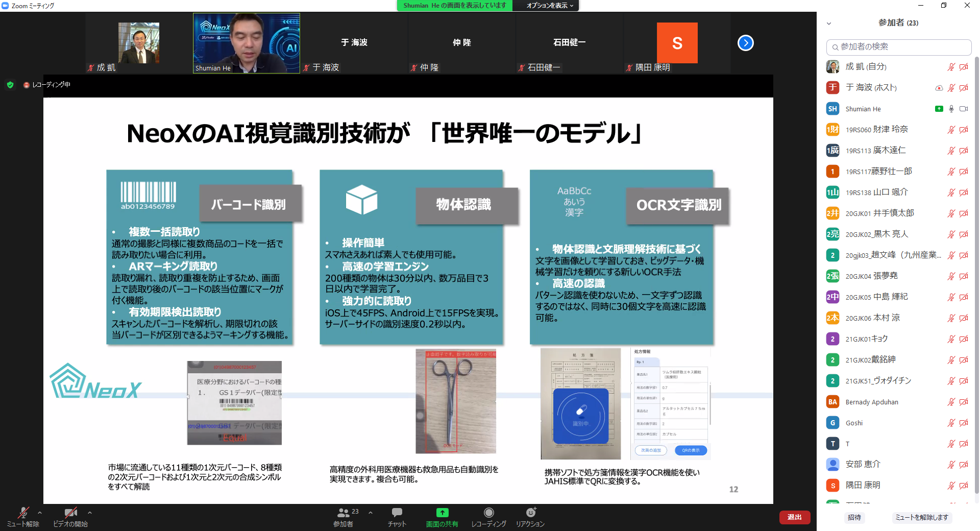Viewport: 980px width, 531px height.
Task: Focus the 参加者の検索 search field
Action: [x=899, y=47]
